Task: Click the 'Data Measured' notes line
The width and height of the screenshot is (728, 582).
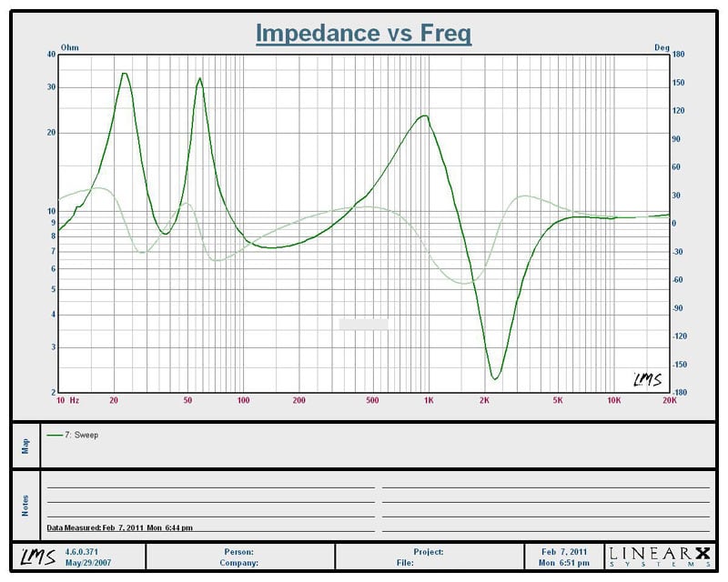Action: 119,527
